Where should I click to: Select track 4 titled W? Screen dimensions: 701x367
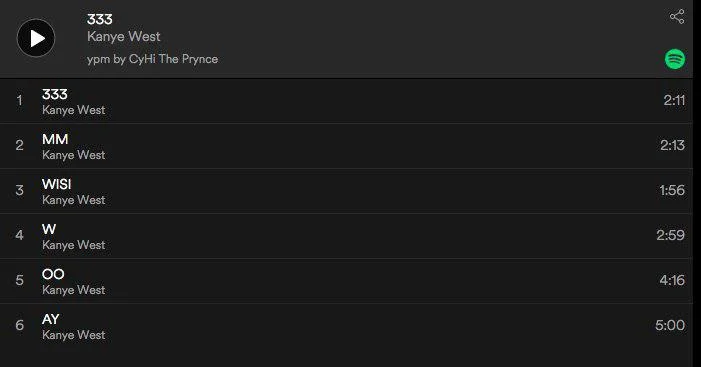346,236
